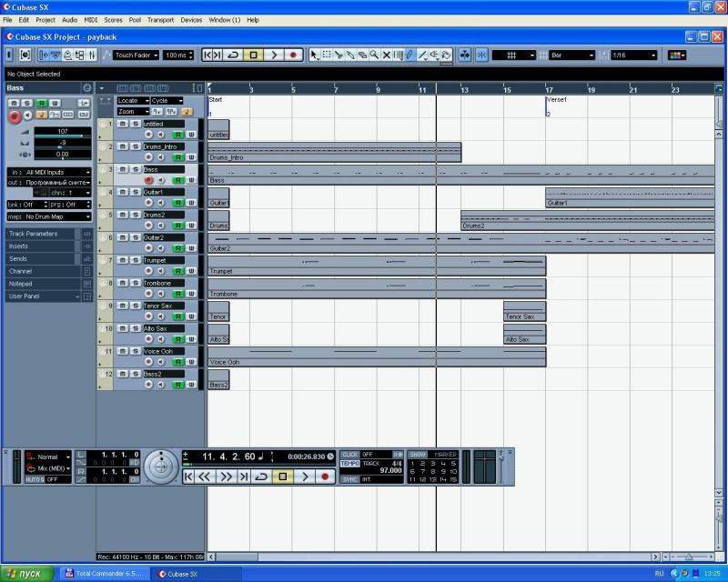Select the Draw pencil tool
Viewport: 728px width, 582px height.
pos(410,55)
